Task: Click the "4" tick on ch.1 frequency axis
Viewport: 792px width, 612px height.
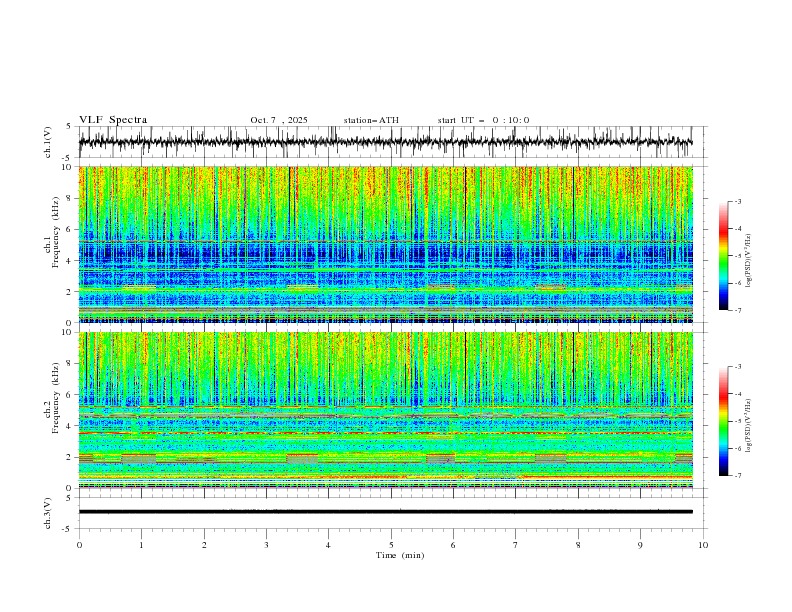Action: (x=69, y=261)
